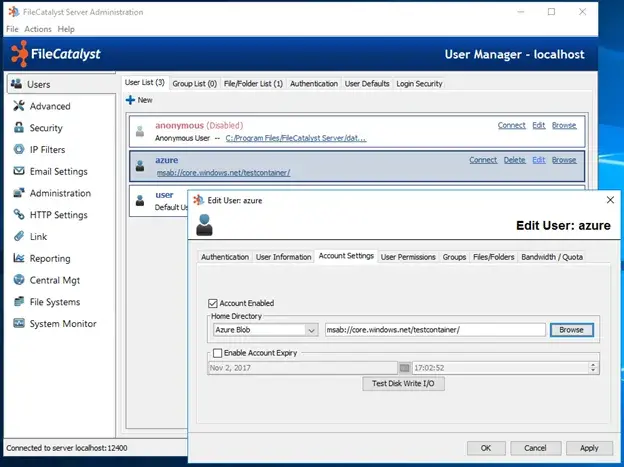Increase expiry time with up arrow

coord(593,365)
